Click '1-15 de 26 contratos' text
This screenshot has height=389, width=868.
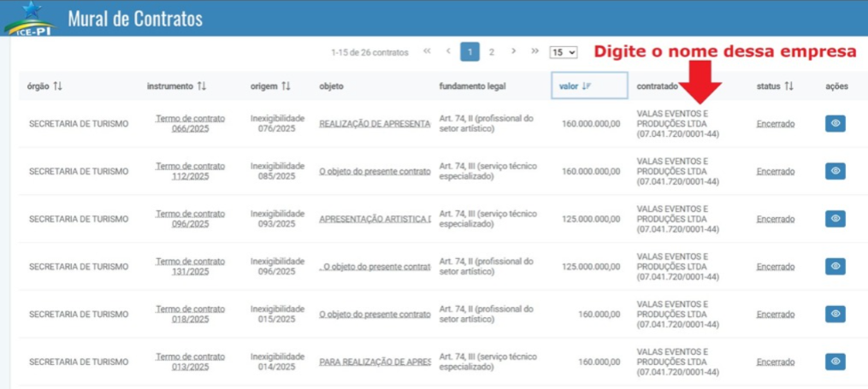pos(369,52)
